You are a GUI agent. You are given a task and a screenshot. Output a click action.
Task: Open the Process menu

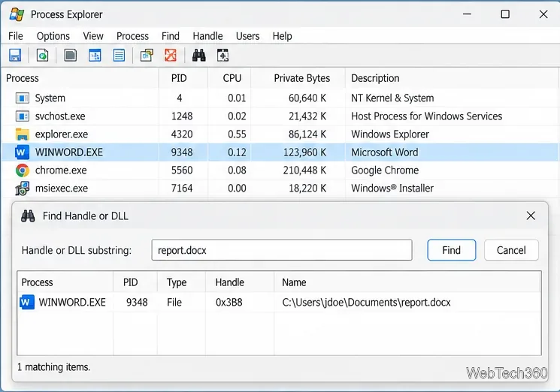pos(132,36)
